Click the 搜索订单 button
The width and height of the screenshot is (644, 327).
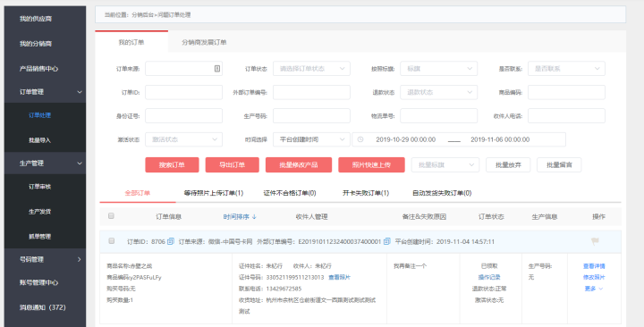click(172, 165)
